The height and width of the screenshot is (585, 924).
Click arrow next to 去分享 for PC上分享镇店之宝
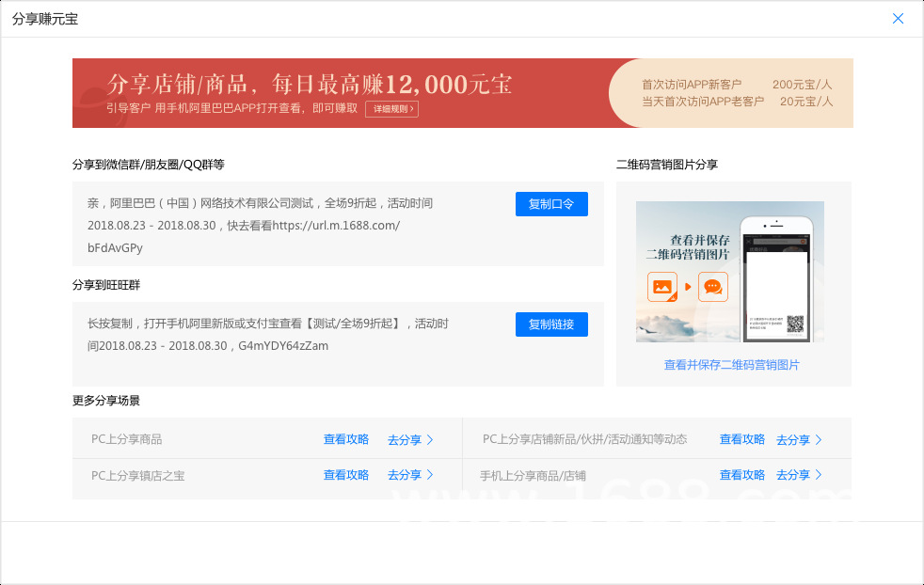tap(430, 475)
